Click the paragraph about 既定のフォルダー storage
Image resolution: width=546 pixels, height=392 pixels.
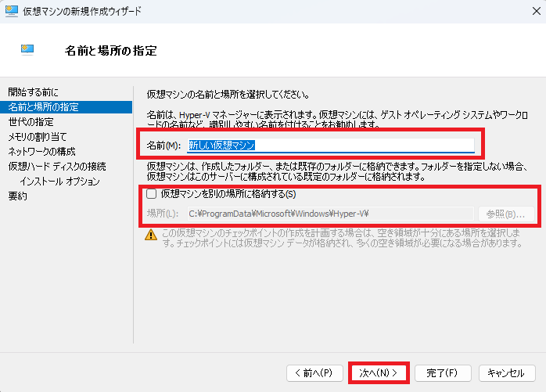(x=338, y=171)
